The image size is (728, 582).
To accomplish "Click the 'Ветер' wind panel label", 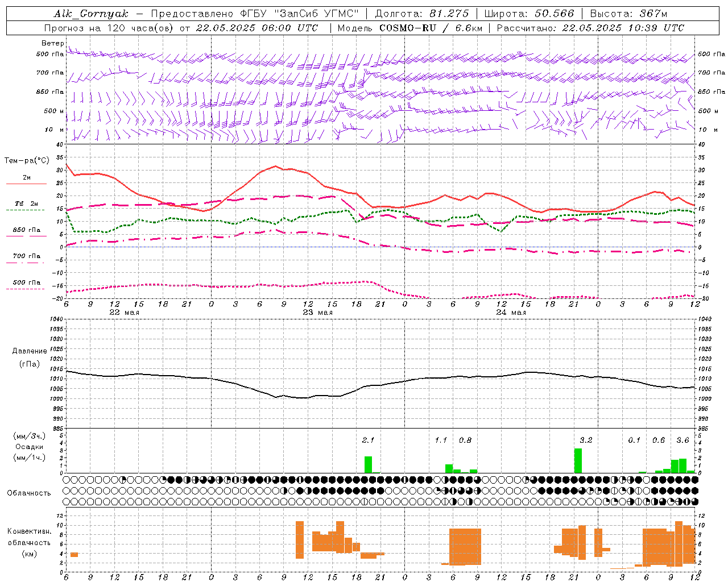I will pyautogui.click(x=52, y=43).
